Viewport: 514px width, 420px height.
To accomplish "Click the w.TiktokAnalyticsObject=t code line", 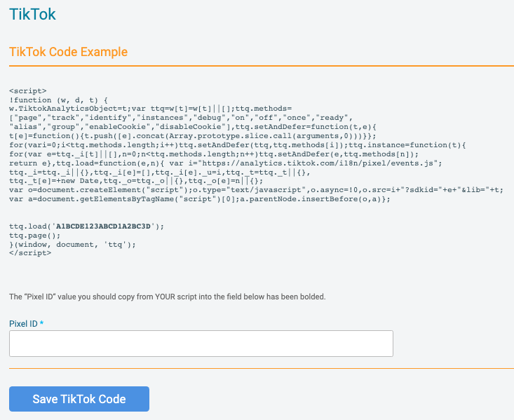I will (151, 109).
